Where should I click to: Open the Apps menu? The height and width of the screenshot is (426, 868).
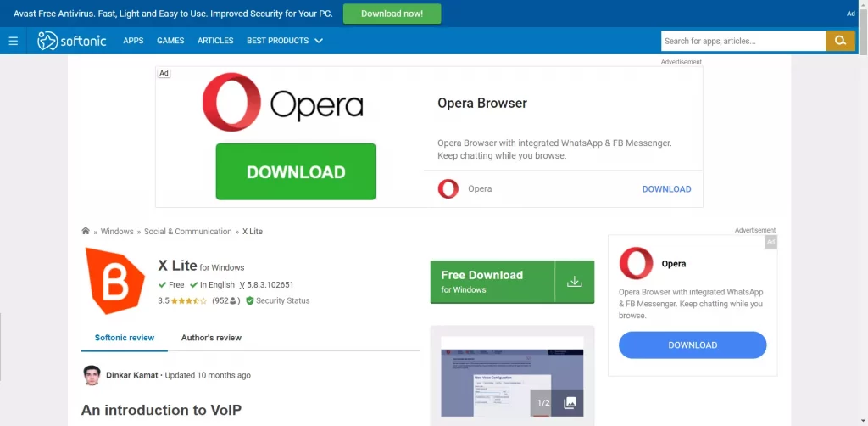(133, 41)
